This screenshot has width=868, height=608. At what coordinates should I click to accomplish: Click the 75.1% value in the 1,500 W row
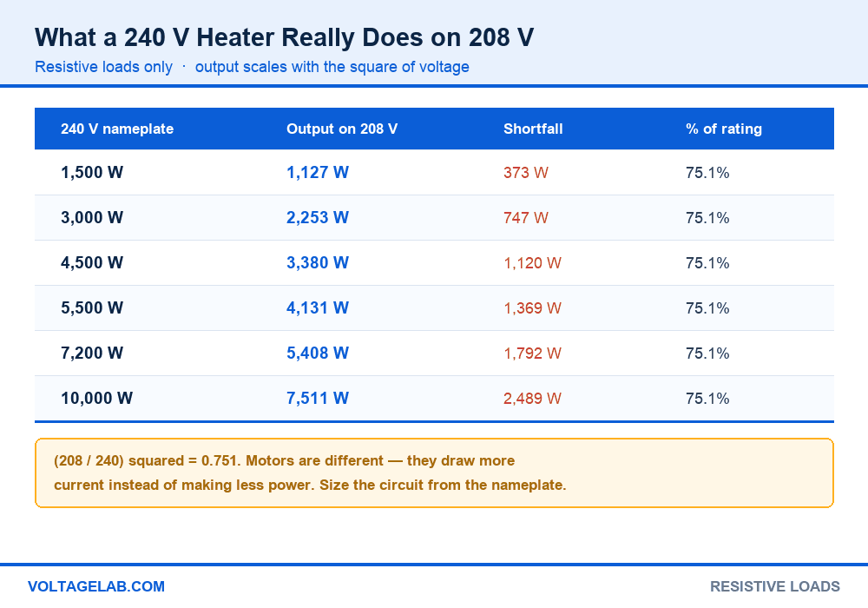click(x=707, y=173)
